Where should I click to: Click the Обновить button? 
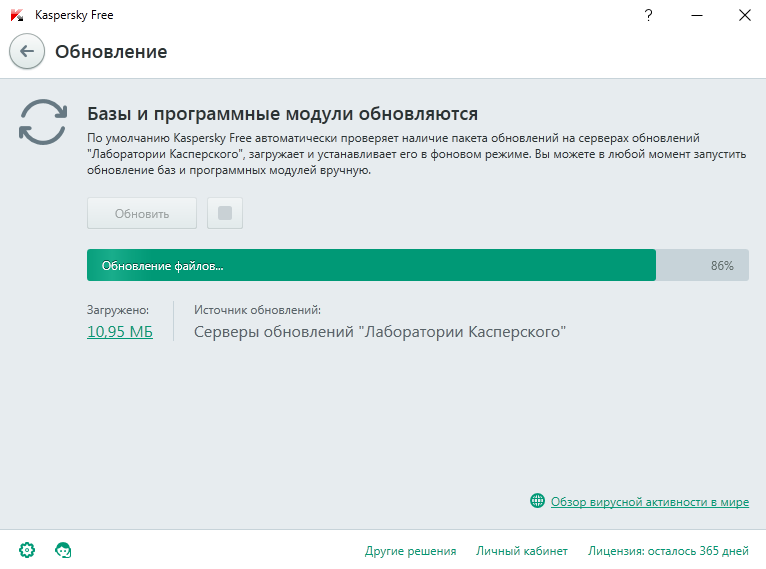coord(142,213)
